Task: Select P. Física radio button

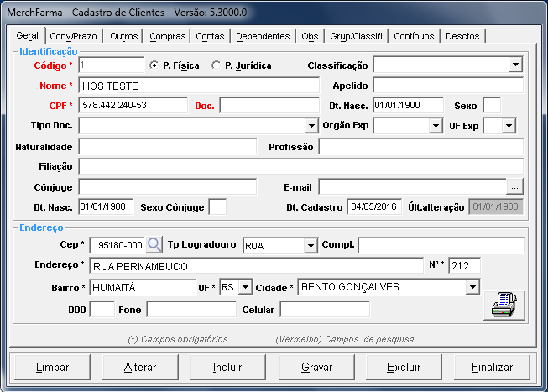Action: point(154,65)
